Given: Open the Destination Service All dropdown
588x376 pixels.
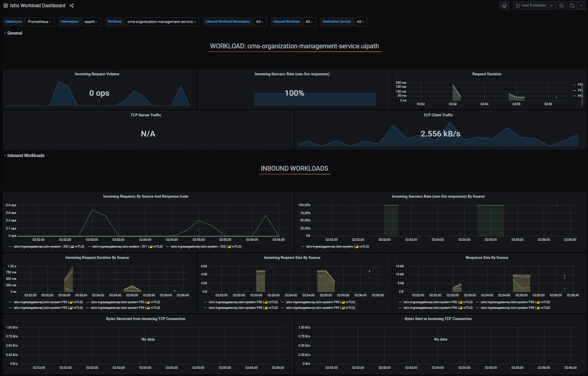Looking at the screenshot, I should click(361, 22).
